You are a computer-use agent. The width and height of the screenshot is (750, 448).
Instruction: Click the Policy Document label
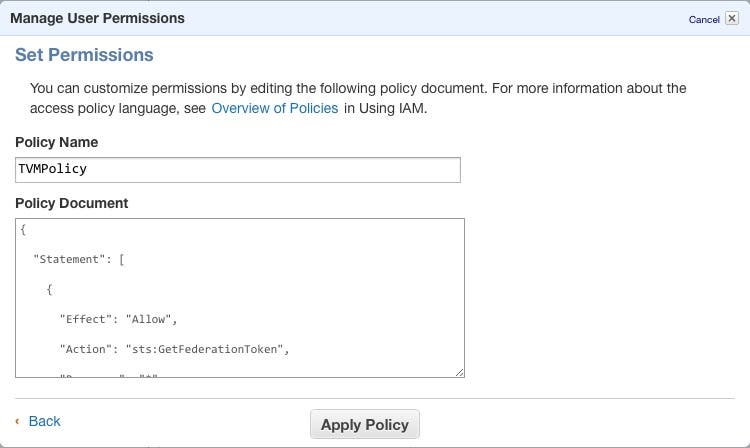71,203
